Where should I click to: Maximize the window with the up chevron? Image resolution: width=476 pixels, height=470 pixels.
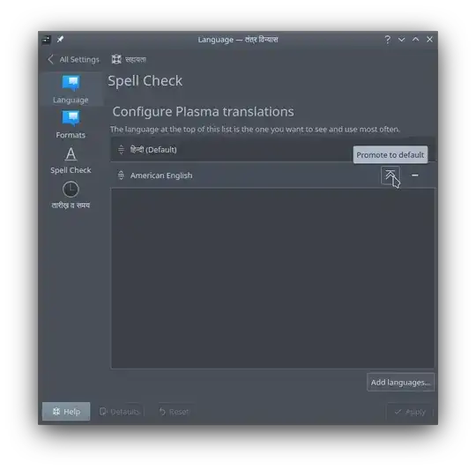[415, 40]
